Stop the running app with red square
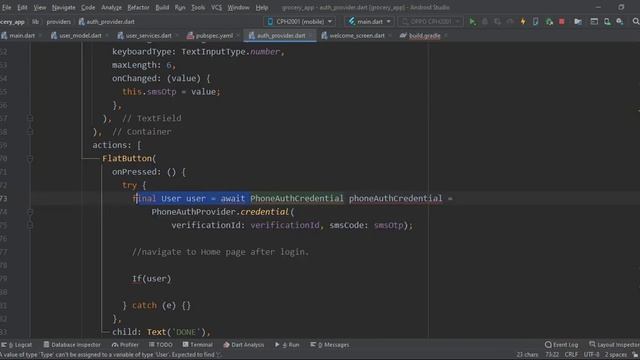Image resolution: width=640 pixels, height=360 pixels. 562,22
